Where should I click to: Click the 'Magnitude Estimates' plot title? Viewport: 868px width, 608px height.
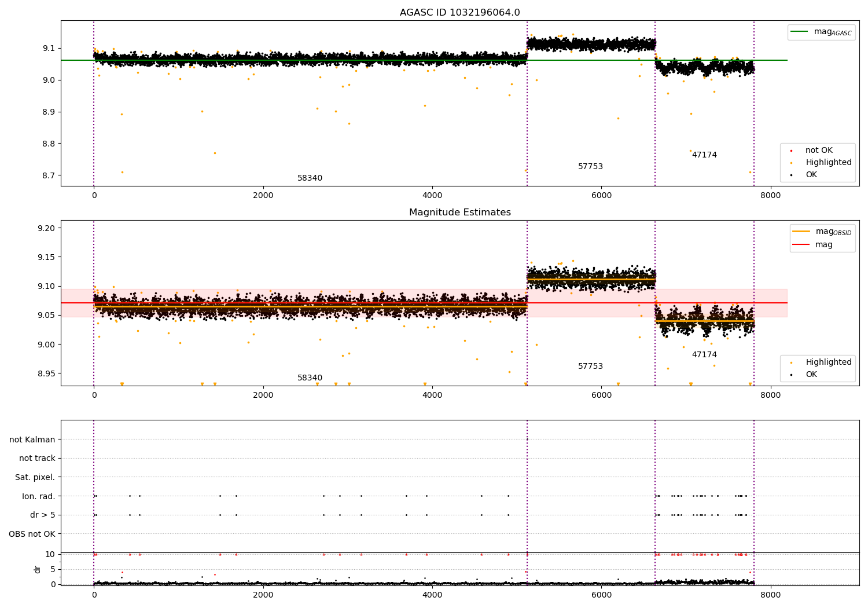(x=459, y=213)
